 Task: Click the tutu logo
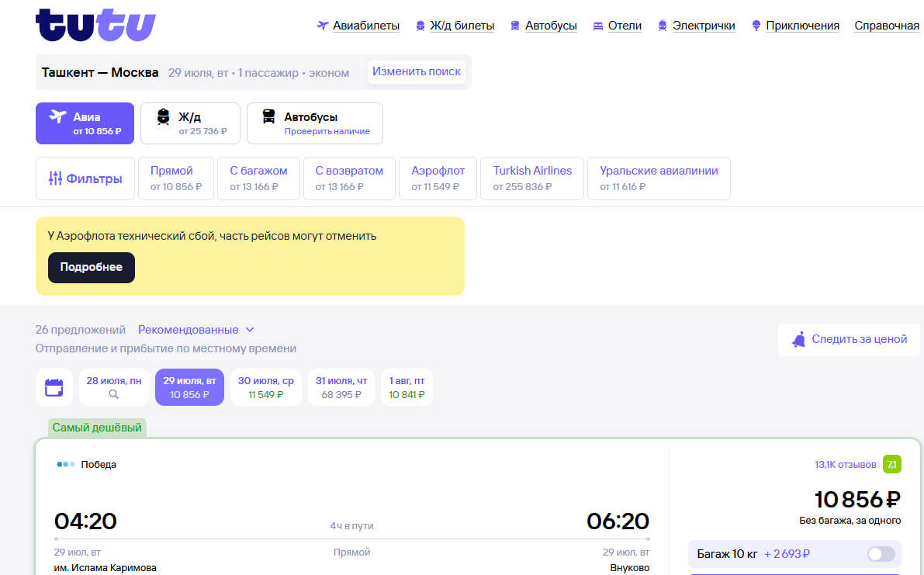(95, 26)
